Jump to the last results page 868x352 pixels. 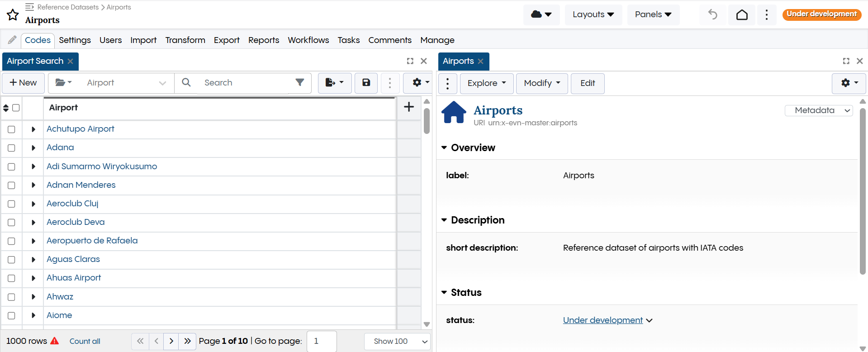pos(187,341)
